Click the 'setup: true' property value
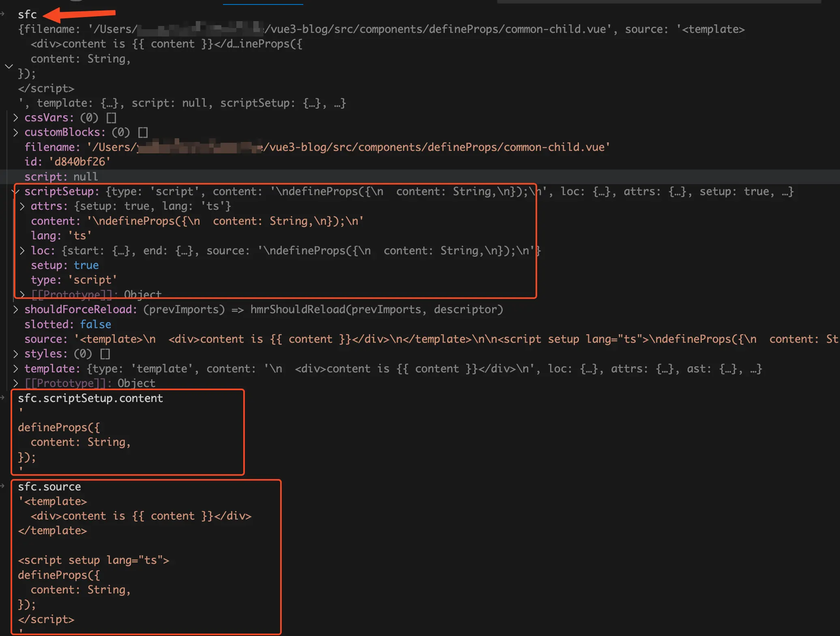Viewport: 840px width, 636px height. point(86,265)
